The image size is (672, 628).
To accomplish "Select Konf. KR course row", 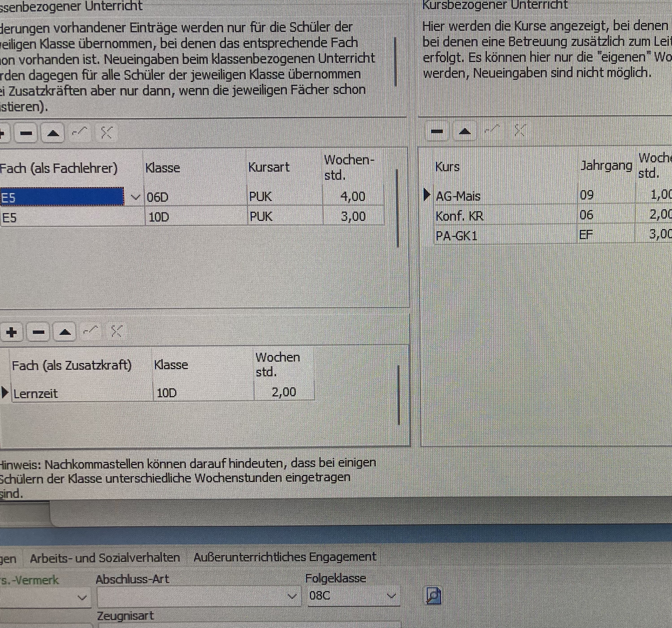I will (x=506, y=215).
